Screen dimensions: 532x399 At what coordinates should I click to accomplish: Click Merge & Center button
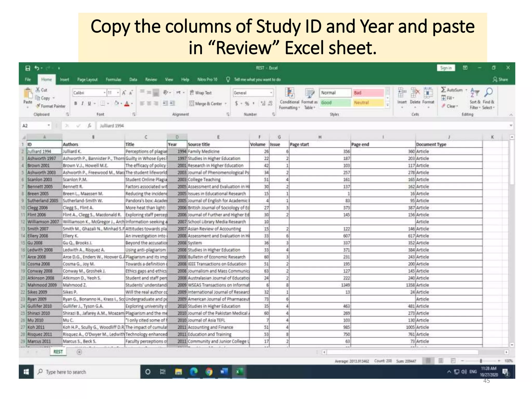pyautogui.click(x=206, y=104)
